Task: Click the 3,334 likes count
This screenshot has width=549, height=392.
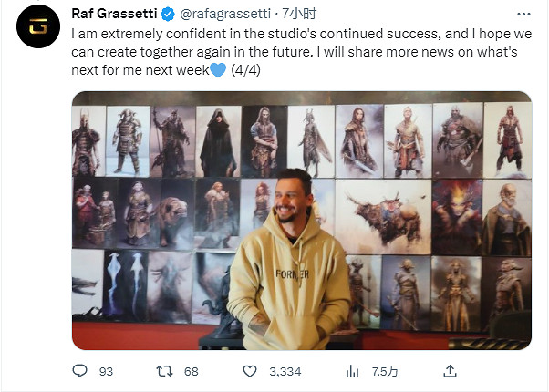Action: [285, 371]
